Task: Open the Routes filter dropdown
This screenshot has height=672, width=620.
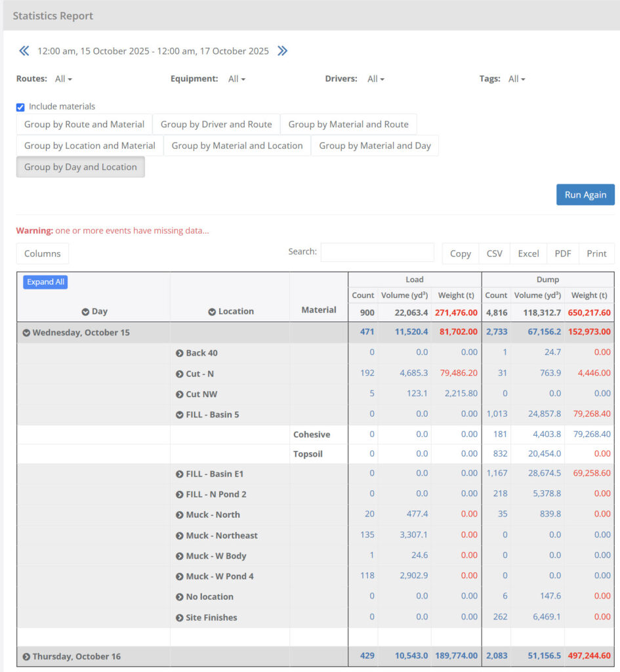Action: (x=64, y=78)
